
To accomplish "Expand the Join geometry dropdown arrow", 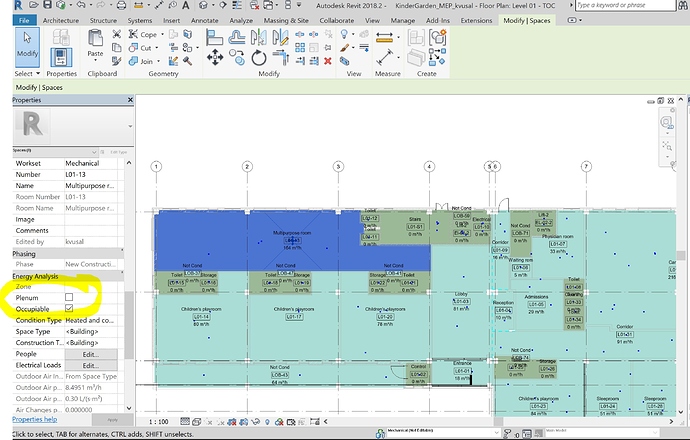I will [x=158, y=61].
